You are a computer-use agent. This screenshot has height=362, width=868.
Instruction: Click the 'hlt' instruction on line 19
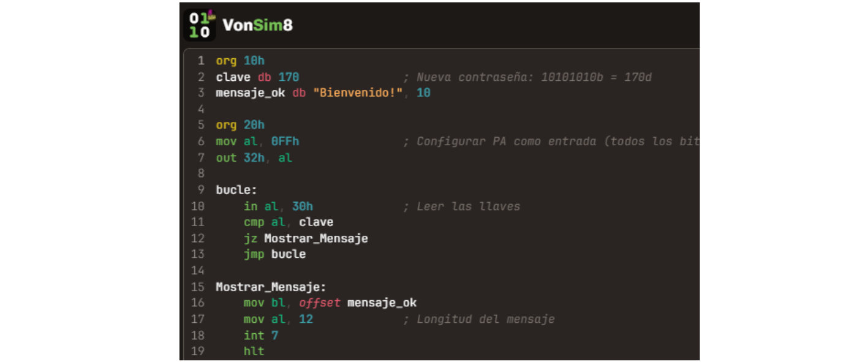[254, 351]
